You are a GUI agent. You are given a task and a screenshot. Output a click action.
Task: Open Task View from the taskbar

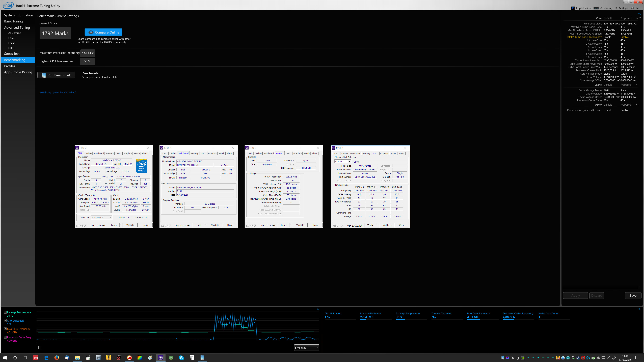pyautogui.click(x=25, y=358)
